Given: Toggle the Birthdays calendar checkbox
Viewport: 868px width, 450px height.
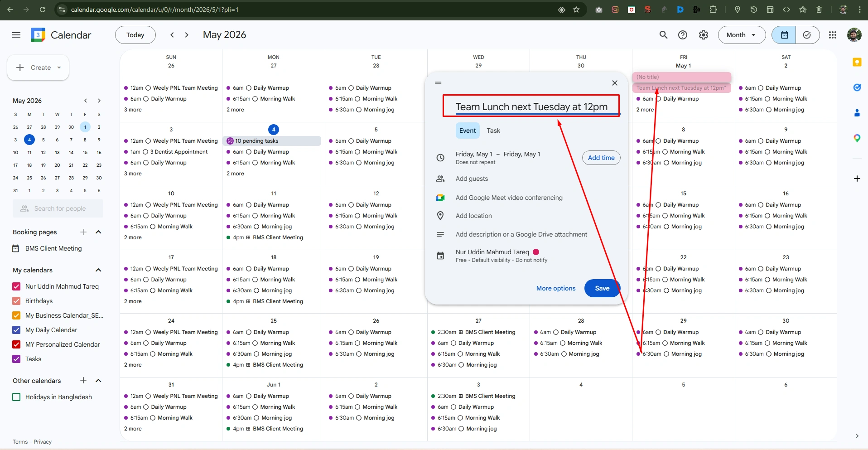Looking at the screenshot, I should pyautogui.click(x=16, y=301).
